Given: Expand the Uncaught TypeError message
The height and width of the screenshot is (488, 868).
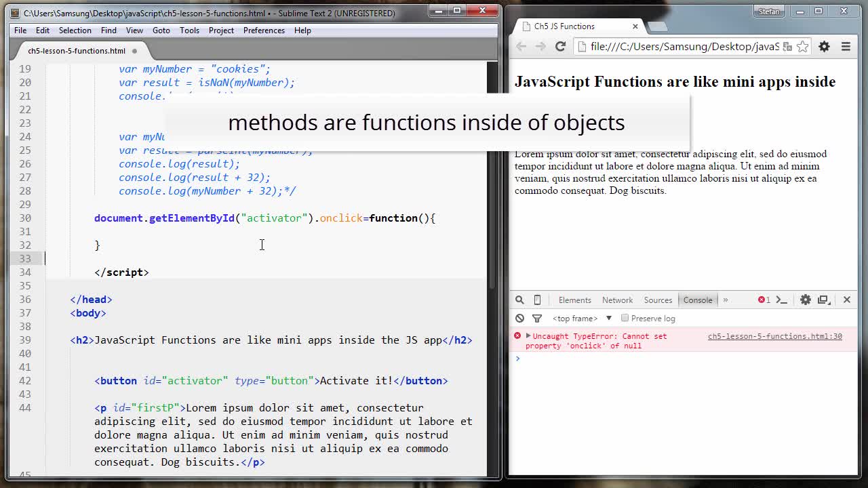Looking at the screenshot, I should (528, 336).
